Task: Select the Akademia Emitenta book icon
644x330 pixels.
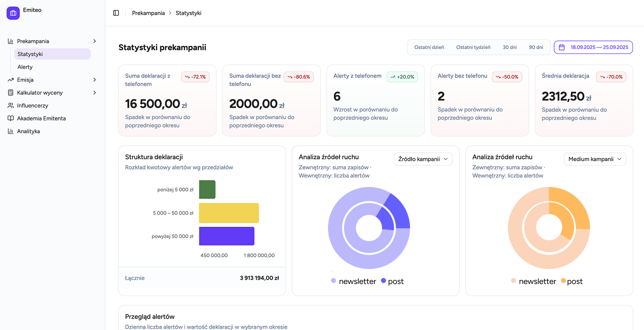Action: [11, 118]
